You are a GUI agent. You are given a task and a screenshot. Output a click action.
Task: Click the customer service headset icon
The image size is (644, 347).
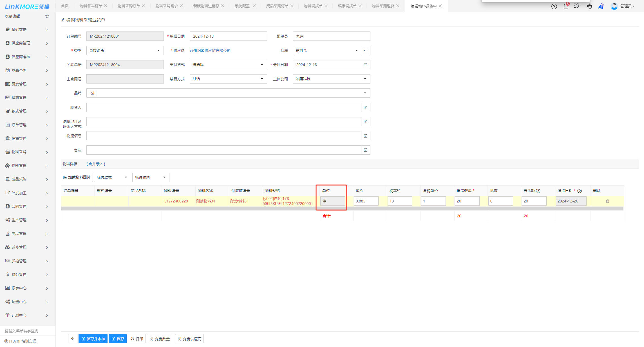pos(589,6)
